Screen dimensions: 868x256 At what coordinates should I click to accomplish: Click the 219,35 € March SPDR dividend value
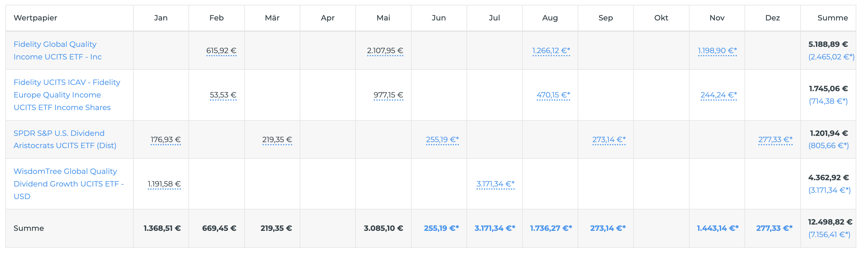pos(277,139)
